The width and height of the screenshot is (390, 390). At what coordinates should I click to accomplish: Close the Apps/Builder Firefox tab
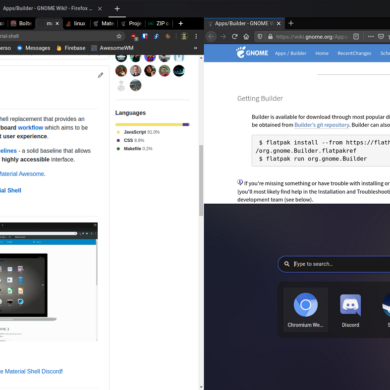279,23
